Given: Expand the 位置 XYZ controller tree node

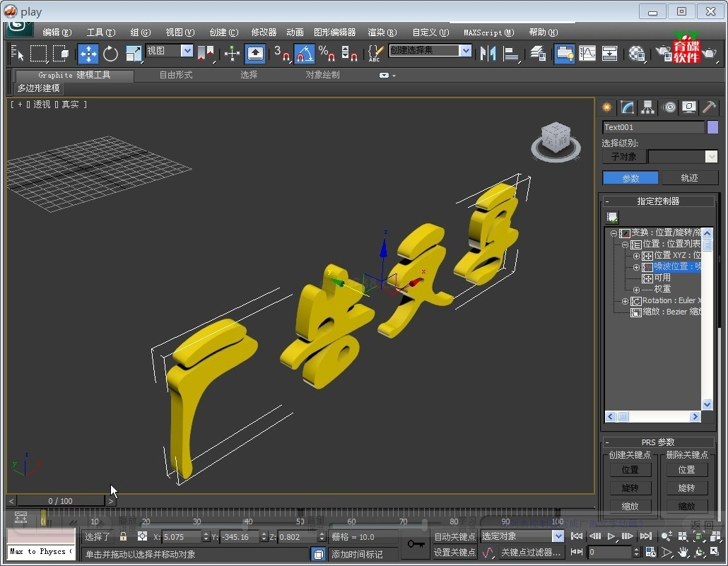Looking at the screenshot, I should click(636, 256).
